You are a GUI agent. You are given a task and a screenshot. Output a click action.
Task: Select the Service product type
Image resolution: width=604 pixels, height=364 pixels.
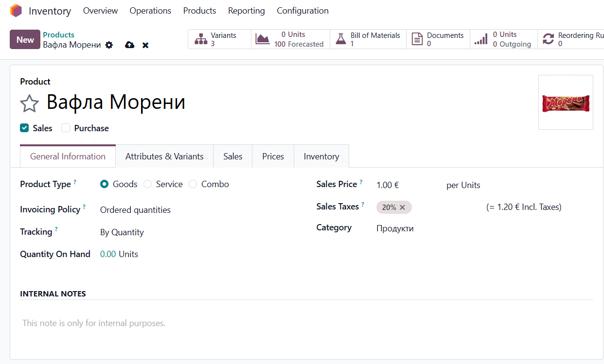pos(147,184)
